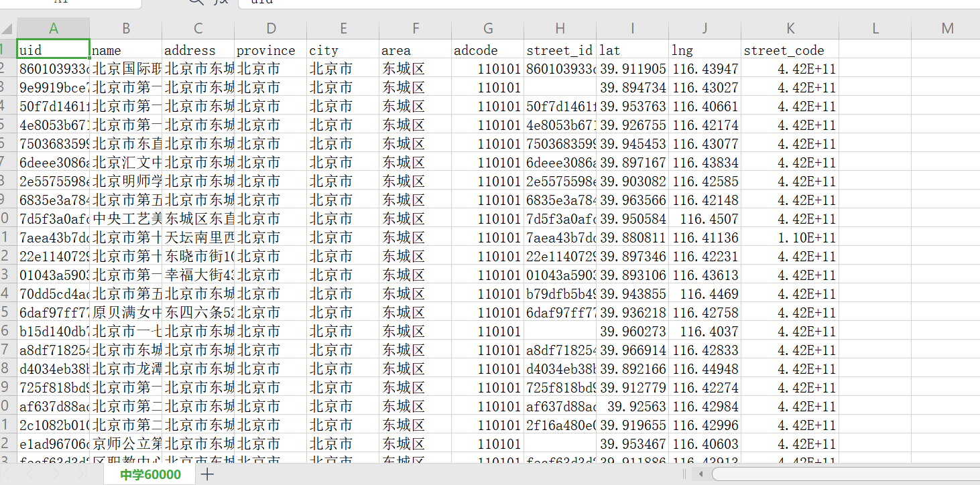The width and height of the screenshot is (980, 485).
Task: Click the previous-sheet navigation arrow
Action: pos(31,474)
